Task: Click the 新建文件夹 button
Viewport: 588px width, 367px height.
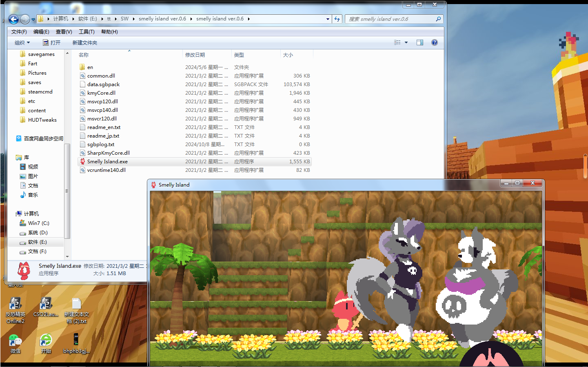Action: click(x=84, y=42)
